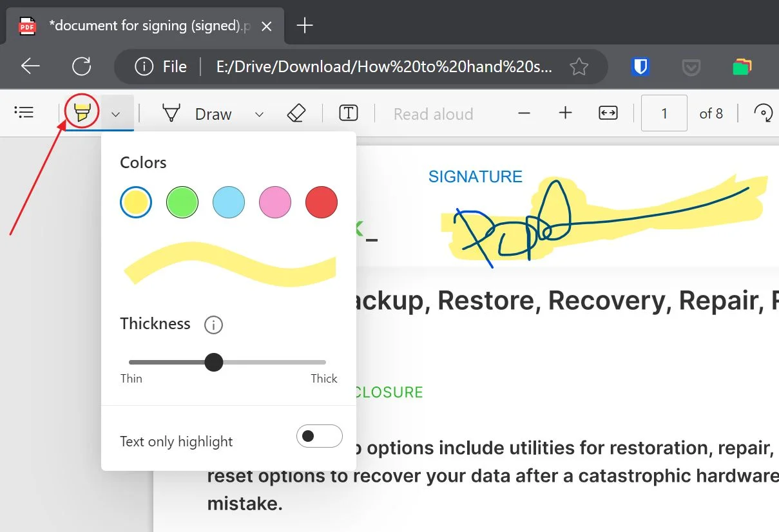Expand the Draw options dropdown arrow

(x=259, y=114)
